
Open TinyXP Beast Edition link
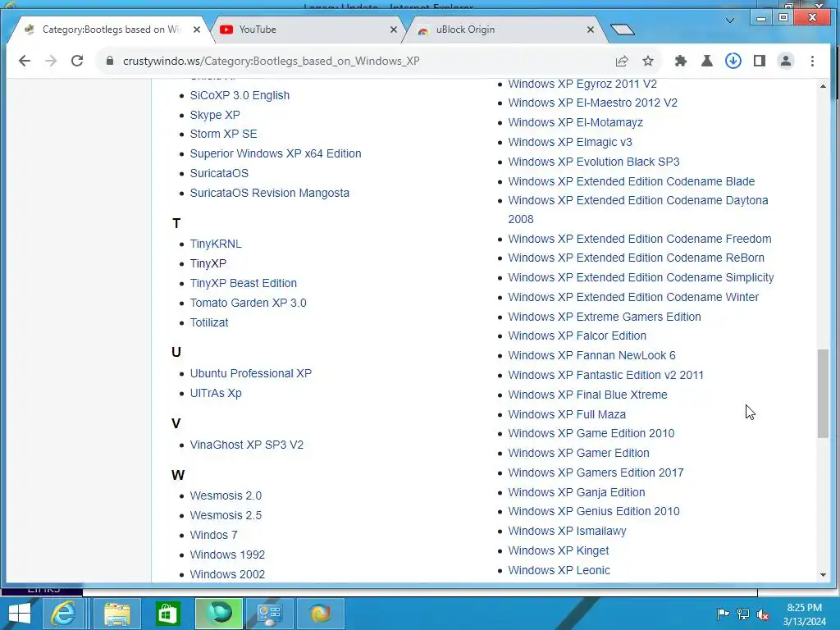(243, 283)
